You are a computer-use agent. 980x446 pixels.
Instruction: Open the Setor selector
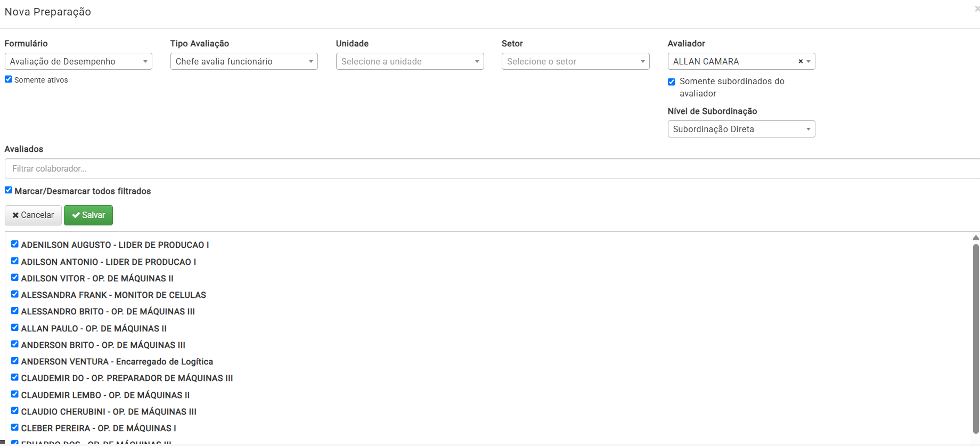(x=575, y=62)
